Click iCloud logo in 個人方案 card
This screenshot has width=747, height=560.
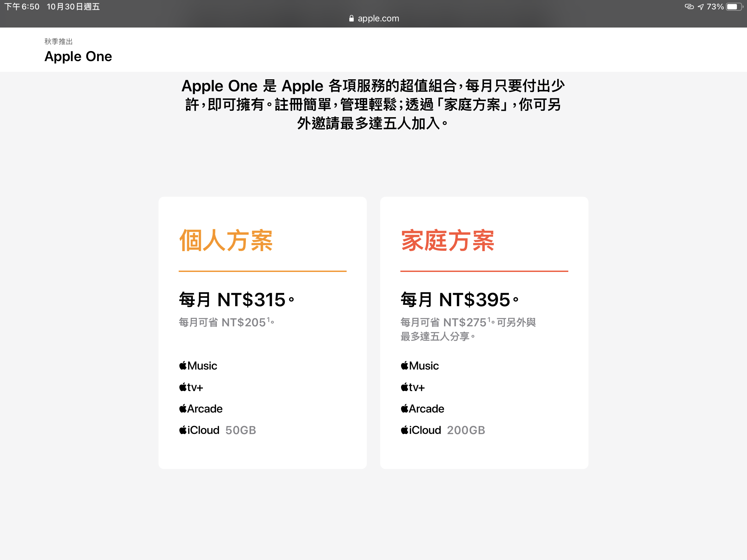[x=199, y=430]
